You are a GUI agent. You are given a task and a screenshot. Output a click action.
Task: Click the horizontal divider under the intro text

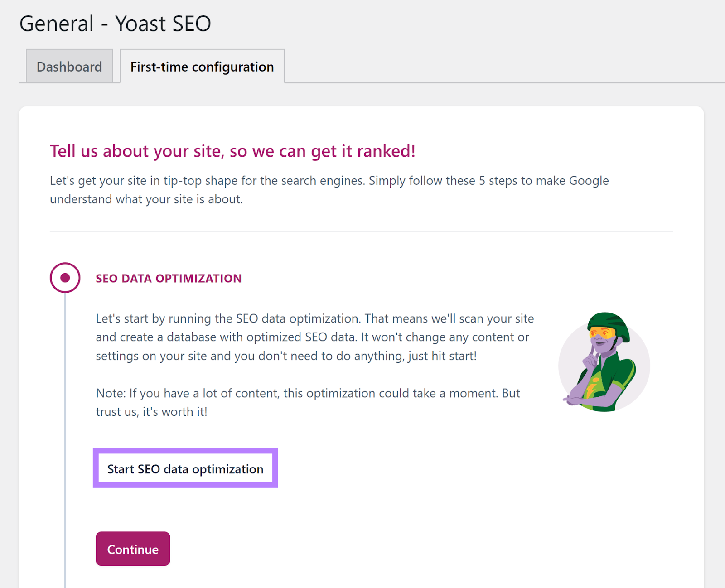[x=361, y=231]
